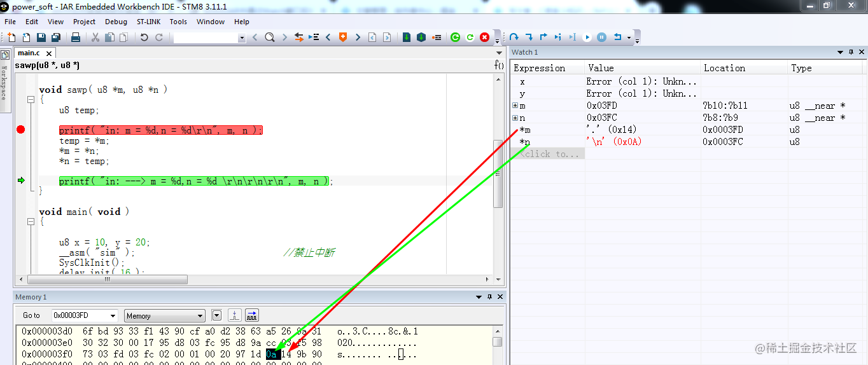The image size is (868, 365).
Task: Click the Step Into debug icon
Action: [x=529, y=37]
